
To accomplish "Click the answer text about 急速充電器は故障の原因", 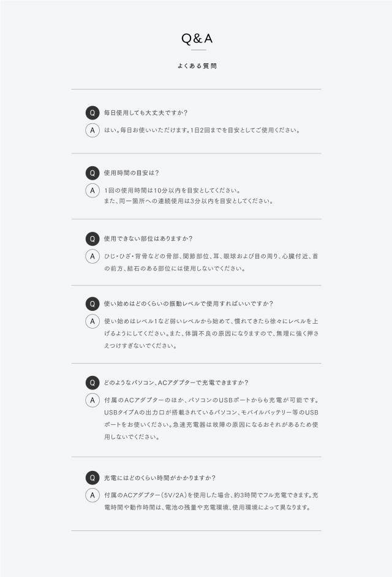I will pos(211,418).
